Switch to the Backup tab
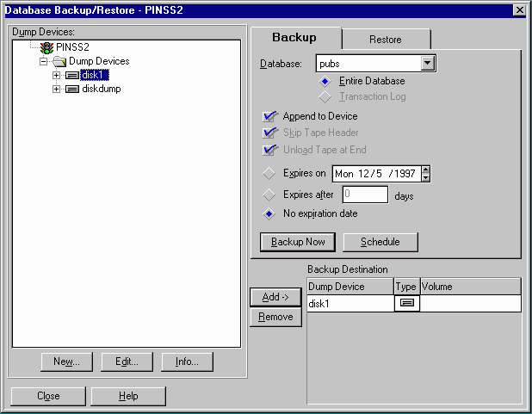 click(294, 38)
